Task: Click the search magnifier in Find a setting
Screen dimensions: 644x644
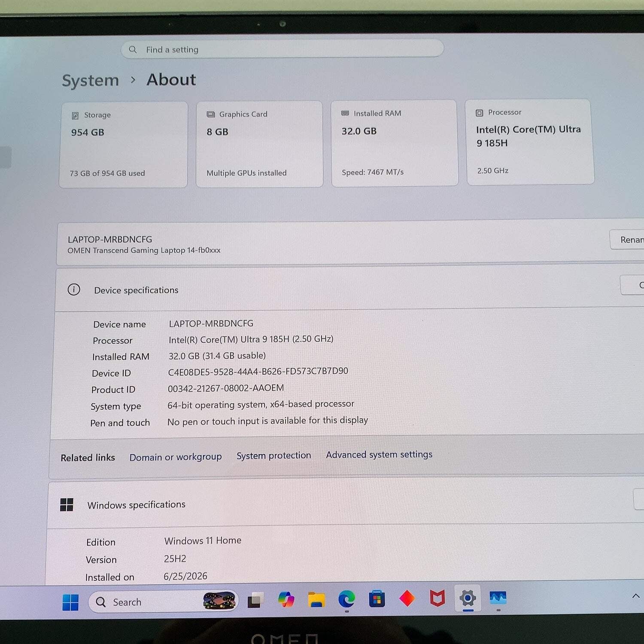Action: coord(133,50)
